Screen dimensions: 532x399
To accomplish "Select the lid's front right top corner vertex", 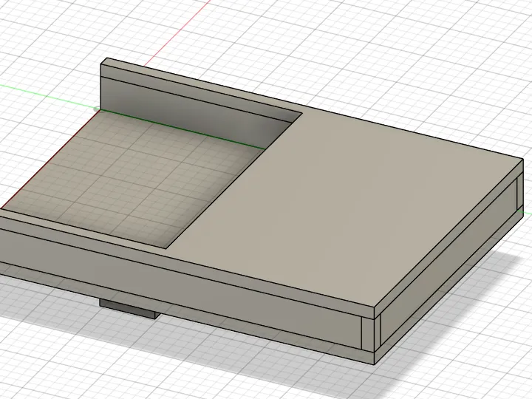I will pyautogui.click(x=374, y=308).
